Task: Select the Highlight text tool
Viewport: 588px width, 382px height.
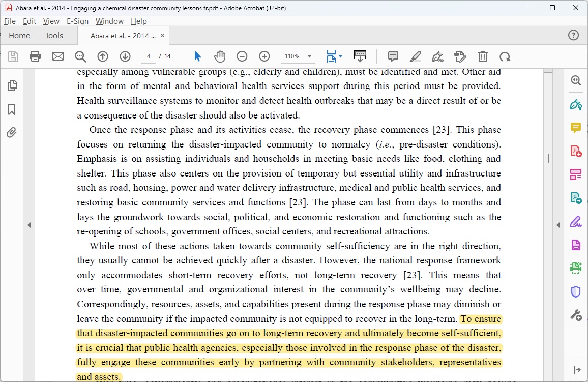Action: coord(415,56)
